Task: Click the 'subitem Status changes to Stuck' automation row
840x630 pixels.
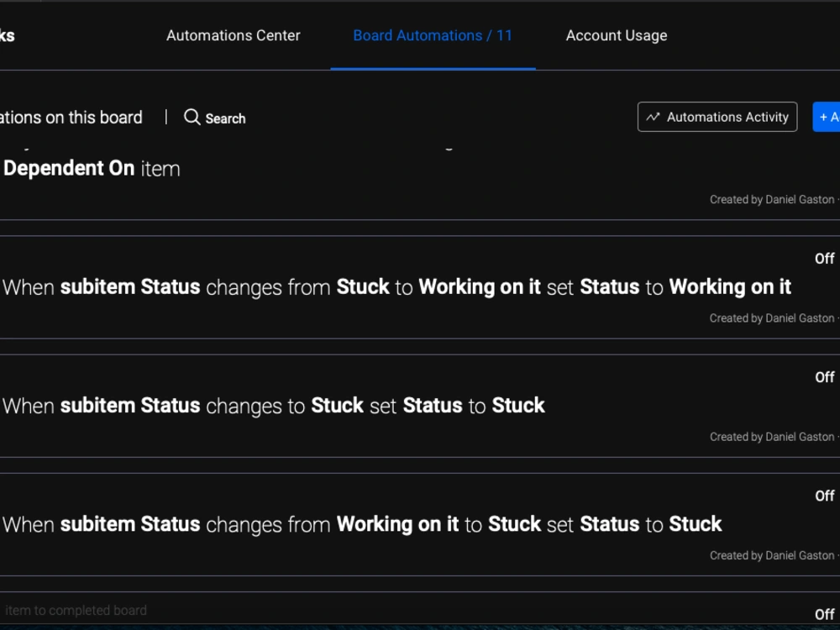Action: tap(273, 406)
